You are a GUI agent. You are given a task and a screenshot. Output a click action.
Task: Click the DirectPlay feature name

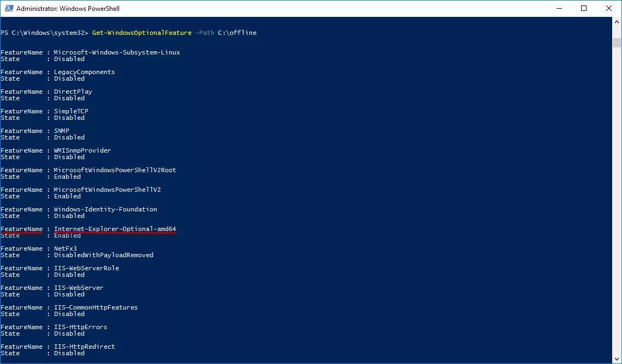click(x=73, y=92)
